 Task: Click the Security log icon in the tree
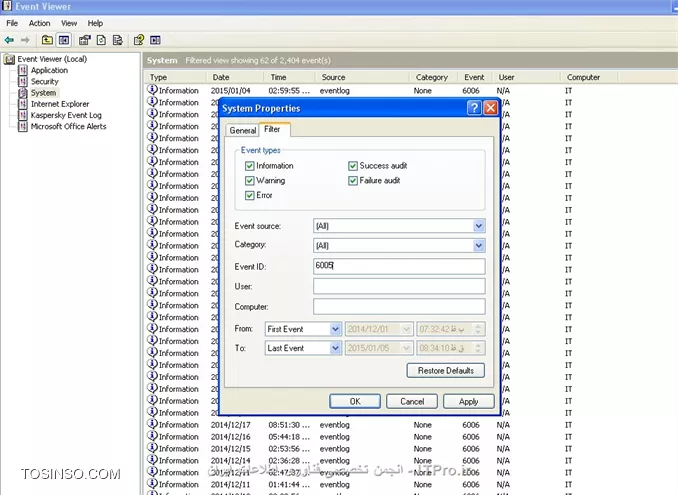pos(23,81)
